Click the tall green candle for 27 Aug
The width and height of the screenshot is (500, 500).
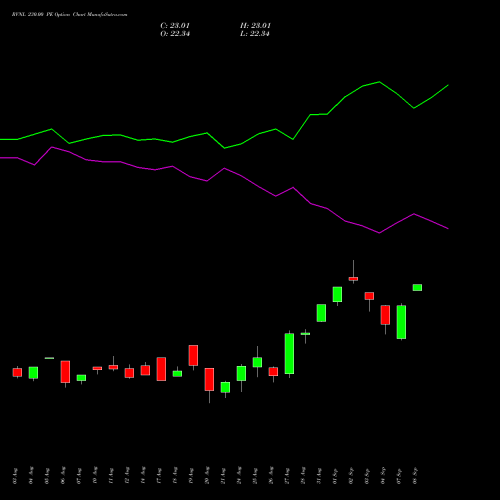click(x=289, y=354)
